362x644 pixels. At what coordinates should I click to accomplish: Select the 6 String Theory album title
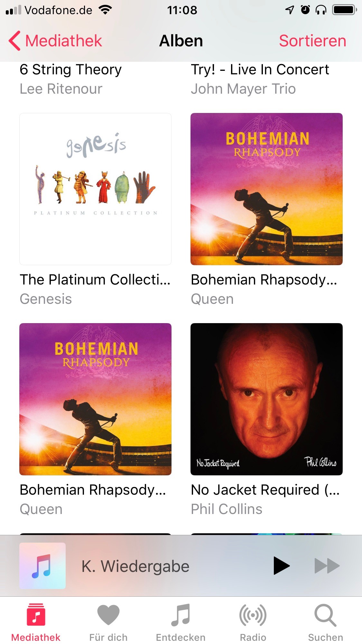pyautogui.click(x=71, y=70)
